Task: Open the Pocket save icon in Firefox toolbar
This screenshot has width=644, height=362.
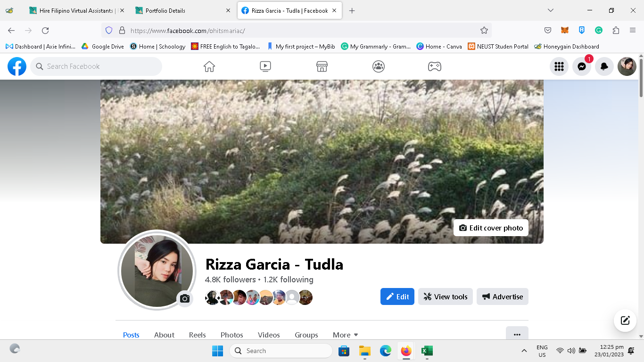Action: (548, 30)
